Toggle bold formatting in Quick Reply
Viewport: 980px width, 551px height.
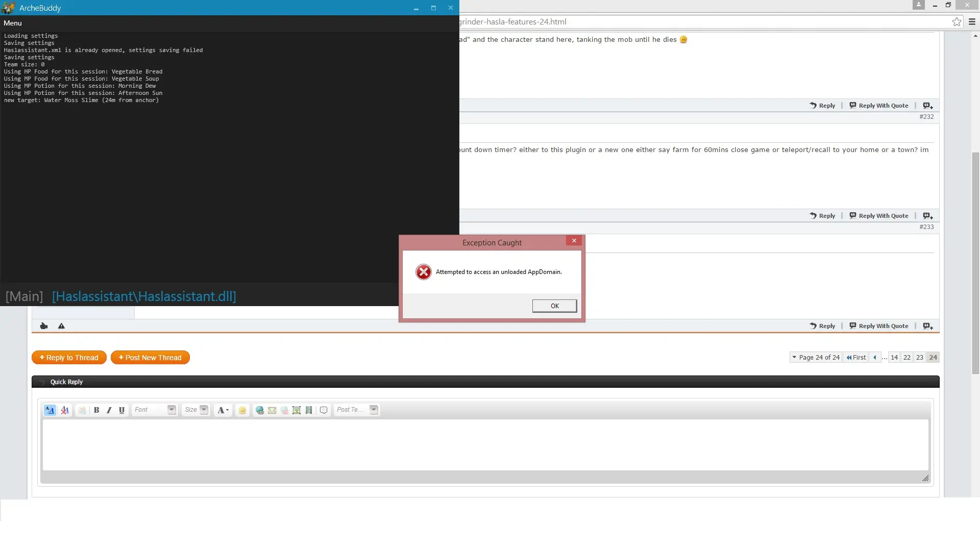(x=96, y=410)
